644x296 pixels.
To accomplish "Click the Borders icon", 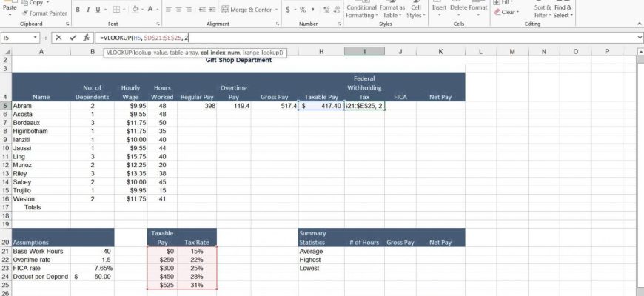I will click(117, 10).
